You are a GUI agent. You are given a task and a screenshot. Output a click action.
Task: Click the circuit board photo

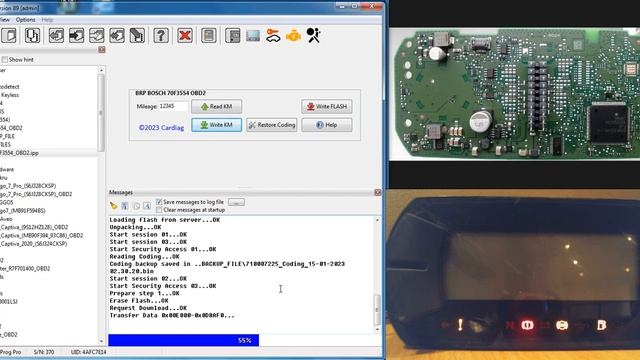click(x=514, y=94)
